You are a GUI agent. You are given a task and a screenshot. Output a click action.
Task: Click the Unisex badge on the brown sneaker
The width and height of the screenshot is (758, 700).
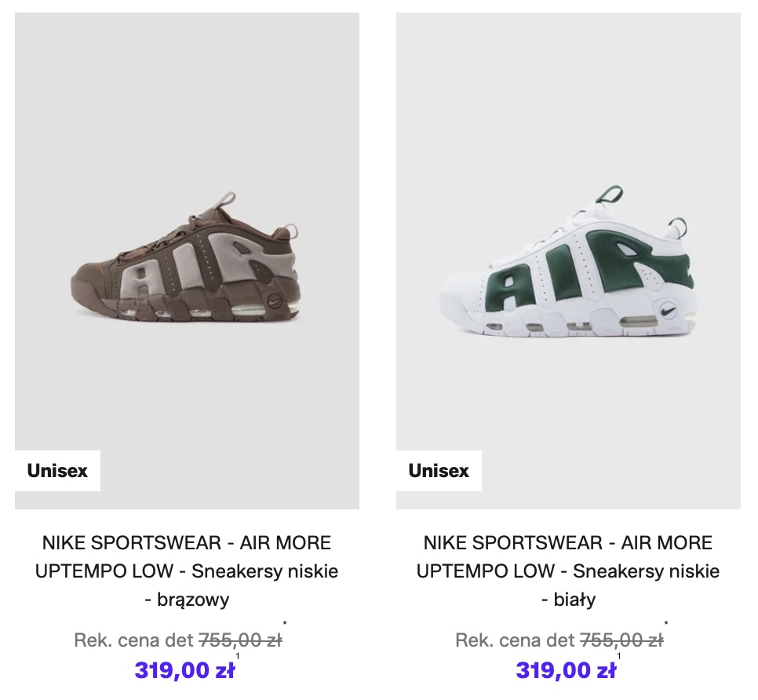(x=57, y=471)
